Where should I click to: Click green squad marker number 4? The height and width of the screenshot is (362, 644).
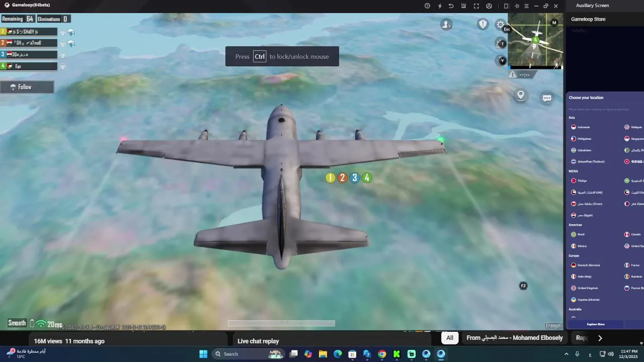(x=367, y=177)
